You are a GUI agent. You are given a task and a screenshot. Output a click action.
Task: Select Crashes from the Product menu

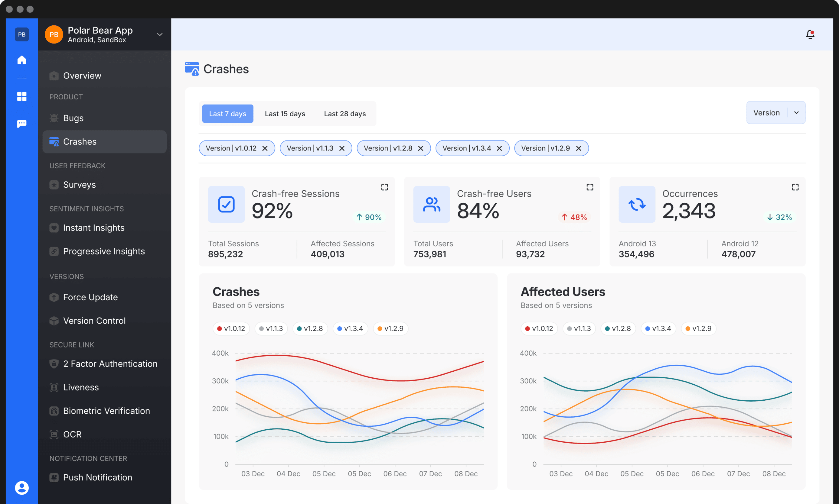click(80, 142)
